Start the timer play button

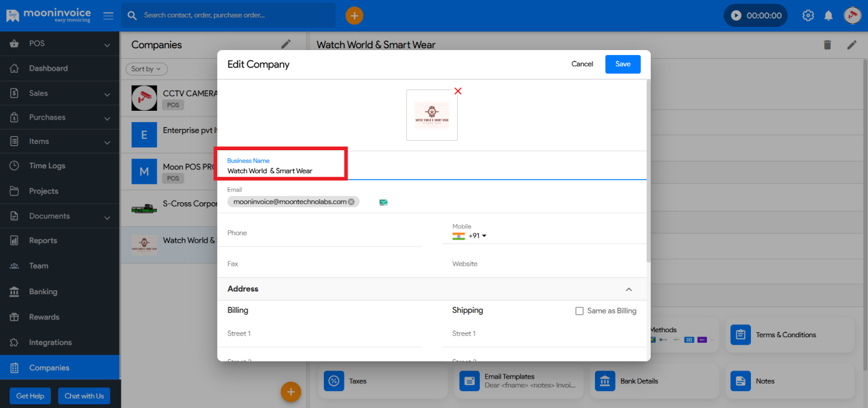tap(736, 16)
